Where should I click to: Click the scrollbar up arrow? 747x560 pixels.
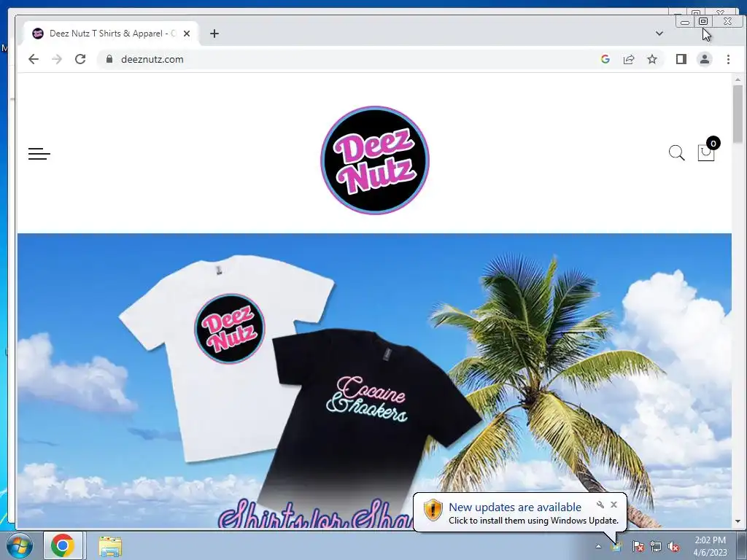738,79
